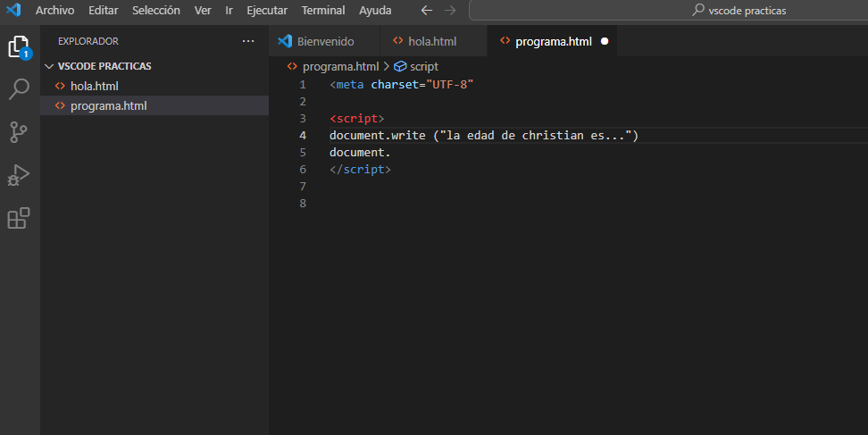The width and height of the screenshot is (868, 435).
Task: Open Explorer more actions ellipsis
Action: point(248,41)
